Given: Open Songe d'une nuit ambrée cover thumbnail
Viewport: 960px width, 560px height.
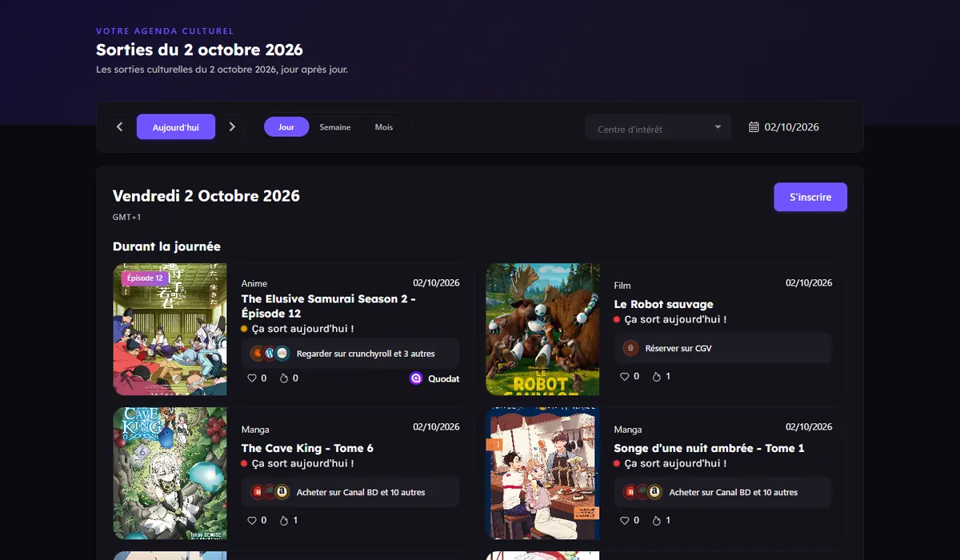Looking at the screenshot, I should click(542, 474).
